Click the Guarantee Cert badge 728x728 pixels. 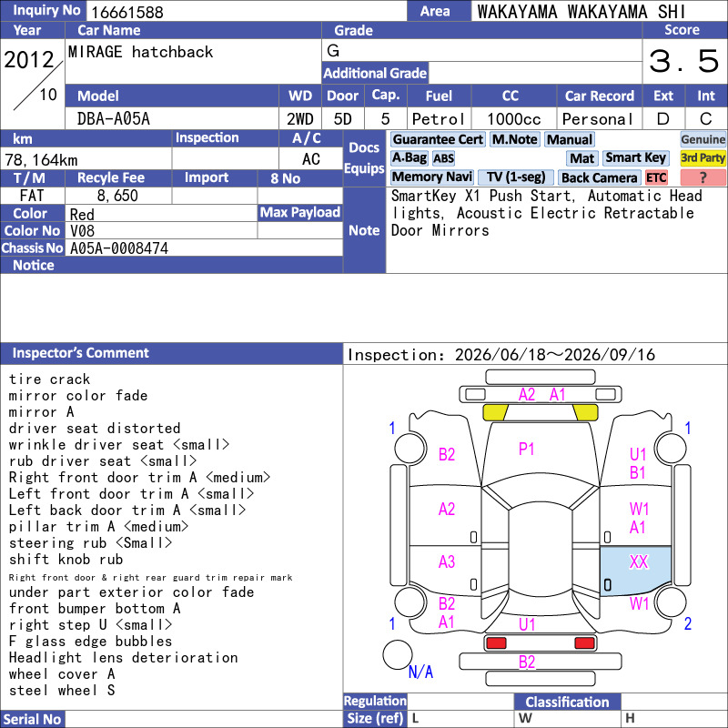pos(438,139)
